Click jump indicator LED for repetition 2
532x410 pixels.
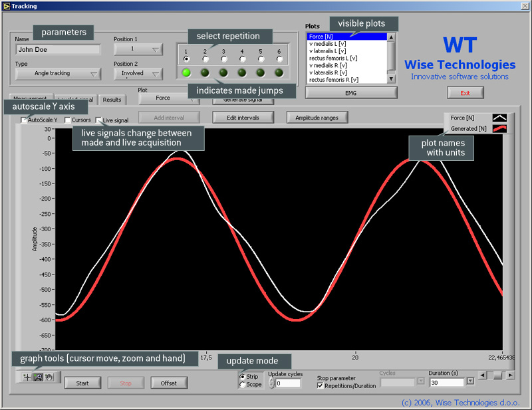[205, 72]
